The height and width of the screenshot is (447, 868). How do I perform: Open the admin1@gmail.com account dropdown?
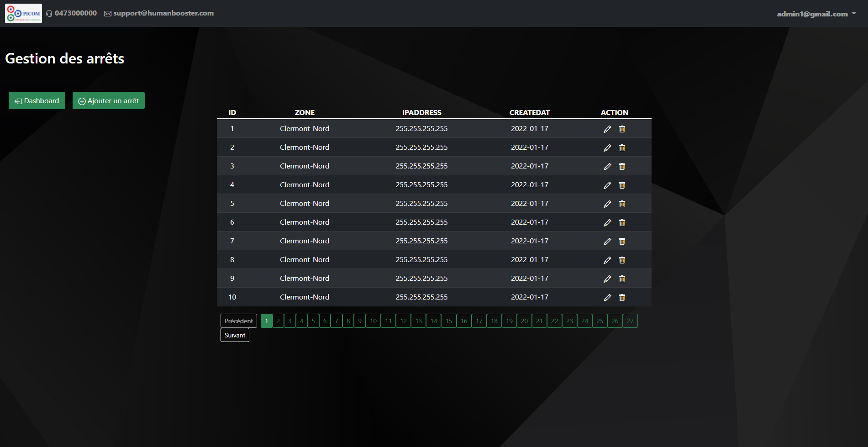pyautogui.click(x=816, y=14)
